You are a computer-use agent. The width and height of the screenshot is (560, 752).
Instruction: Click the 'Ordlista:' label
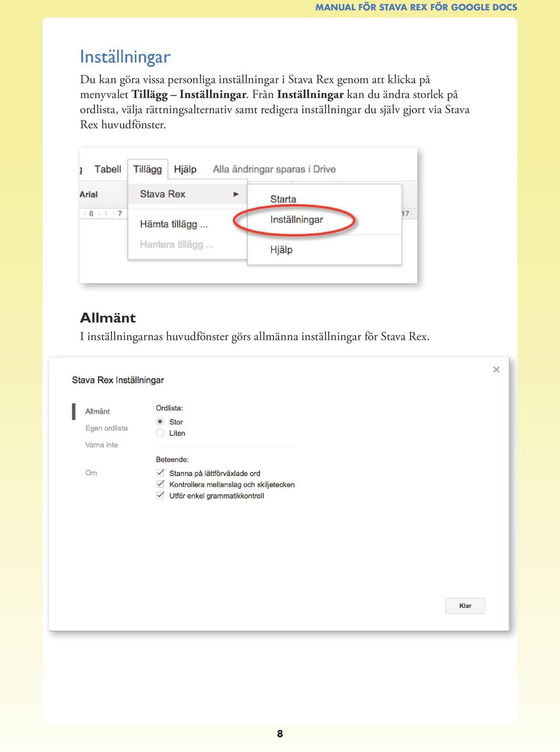(169, 408)
